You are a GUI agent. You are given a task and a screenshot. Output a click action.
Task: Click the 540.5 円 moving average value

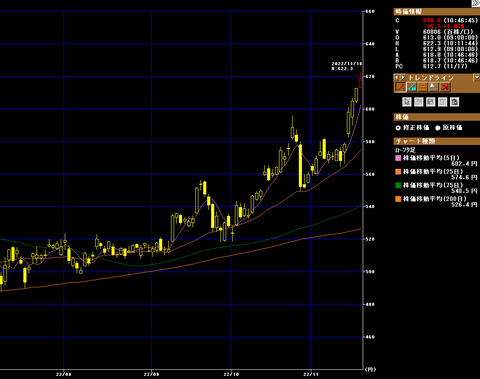[x=464, y=191]
